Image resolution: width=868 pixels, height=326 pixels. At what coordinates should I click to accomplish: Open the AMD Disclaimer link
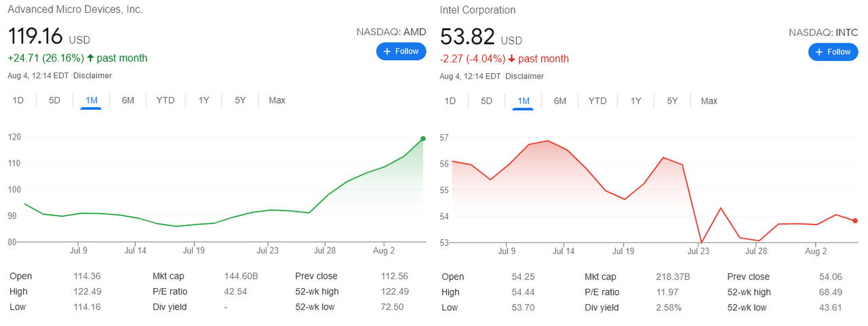pos(92,76)
